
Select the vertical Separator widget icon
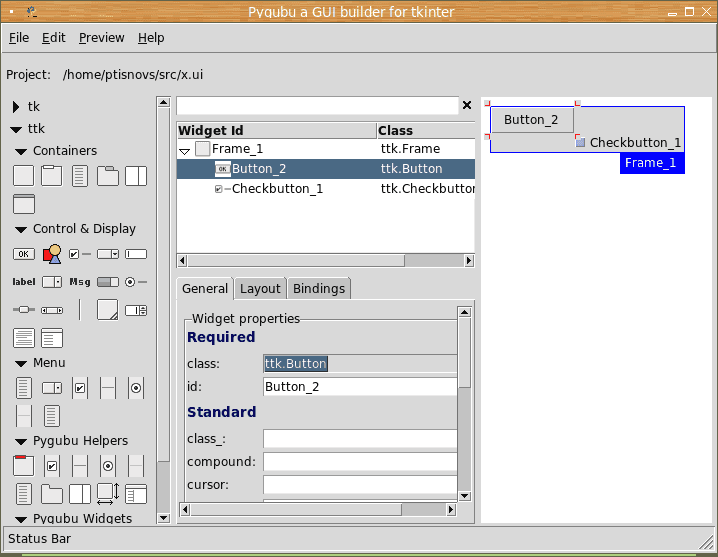80,310
